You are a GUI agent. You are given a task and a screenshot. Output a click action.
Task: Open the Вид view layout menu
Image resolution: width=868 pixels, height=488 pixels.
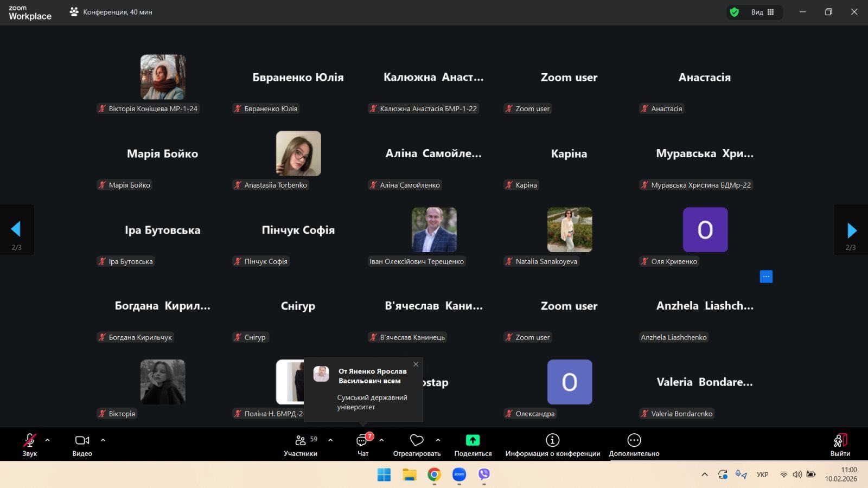(x=762, y=12)
